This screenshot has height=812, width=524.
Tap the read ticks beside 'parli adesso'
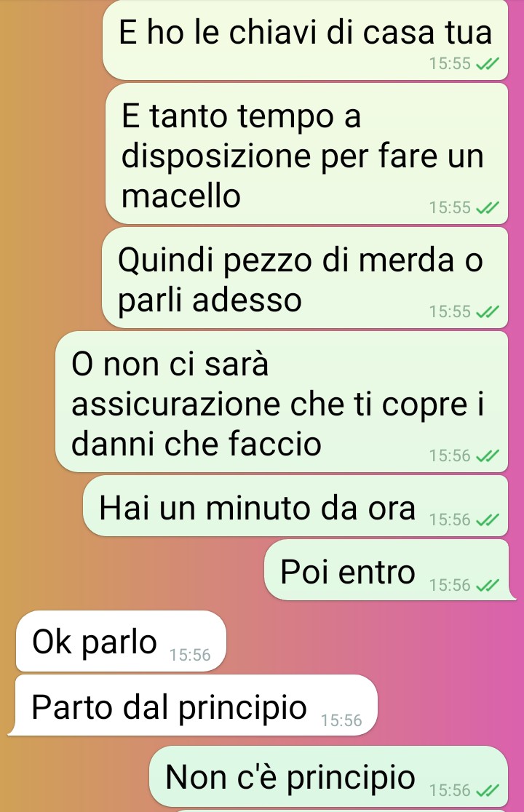coord(487,311)
